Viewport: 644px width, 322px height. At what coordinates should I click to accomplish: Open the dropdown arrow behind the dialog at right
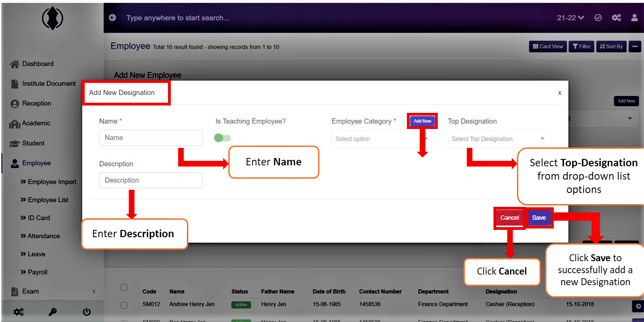click(x=630, y=119)
